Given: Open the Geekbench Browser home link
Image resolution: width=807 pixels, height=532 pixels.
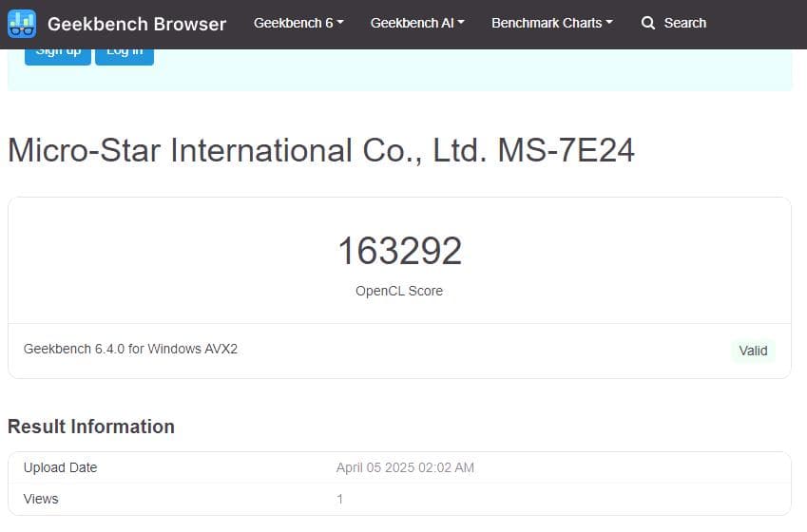Looking at the screenshot, I should click(136, 24).
